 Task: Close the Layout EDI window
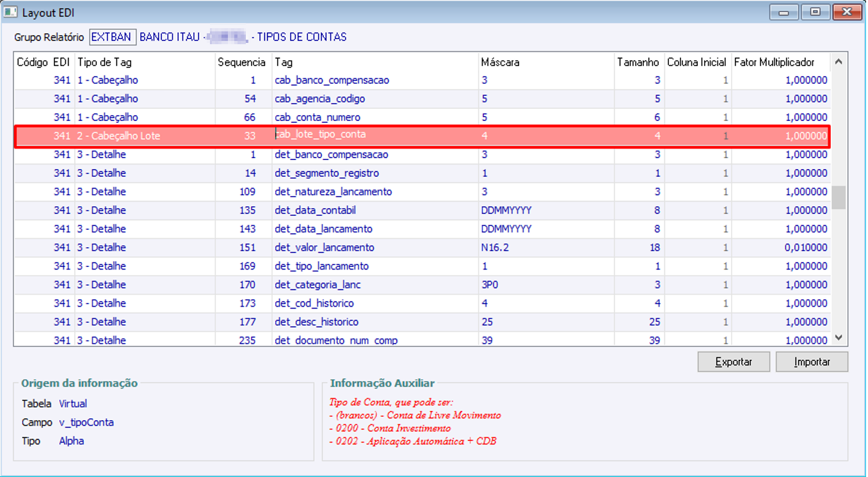click(x=847, y=12)
